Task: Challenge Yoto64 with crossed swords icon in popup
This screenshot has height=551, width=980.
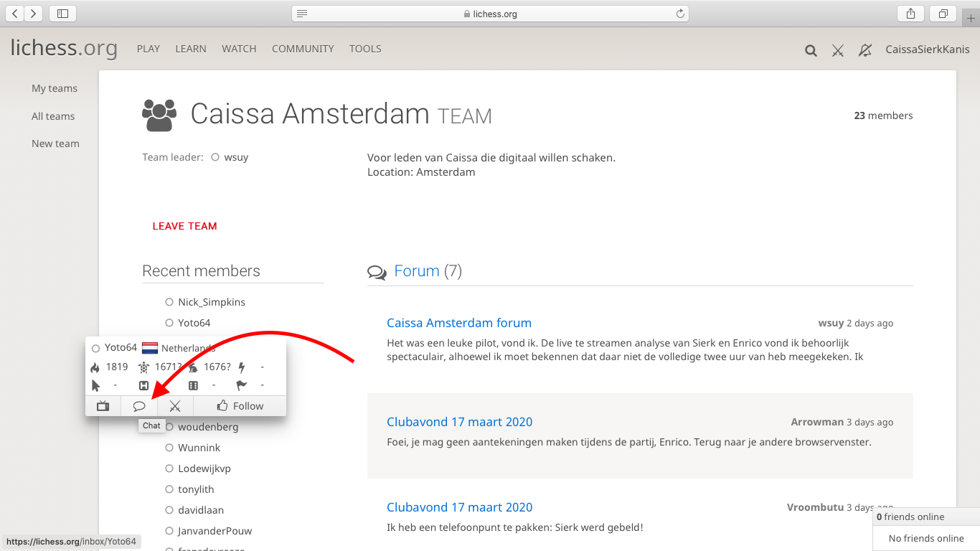Action: [175, 406]
